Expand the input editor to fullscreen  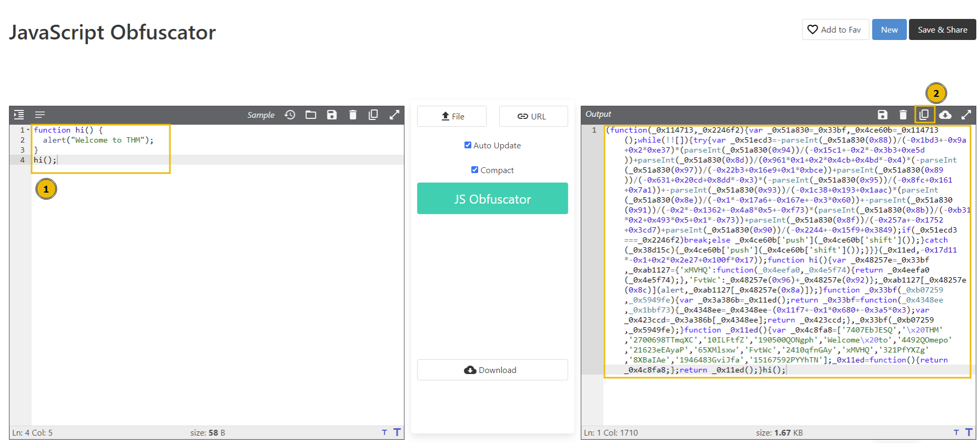(x=394, y=115)
